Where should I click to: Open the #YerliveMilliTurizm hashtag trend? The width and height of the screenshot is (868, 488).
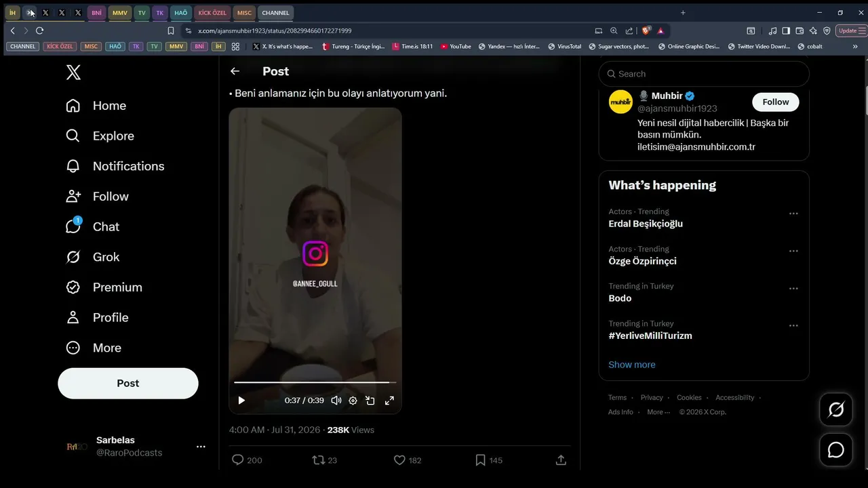tap(650, 335)
